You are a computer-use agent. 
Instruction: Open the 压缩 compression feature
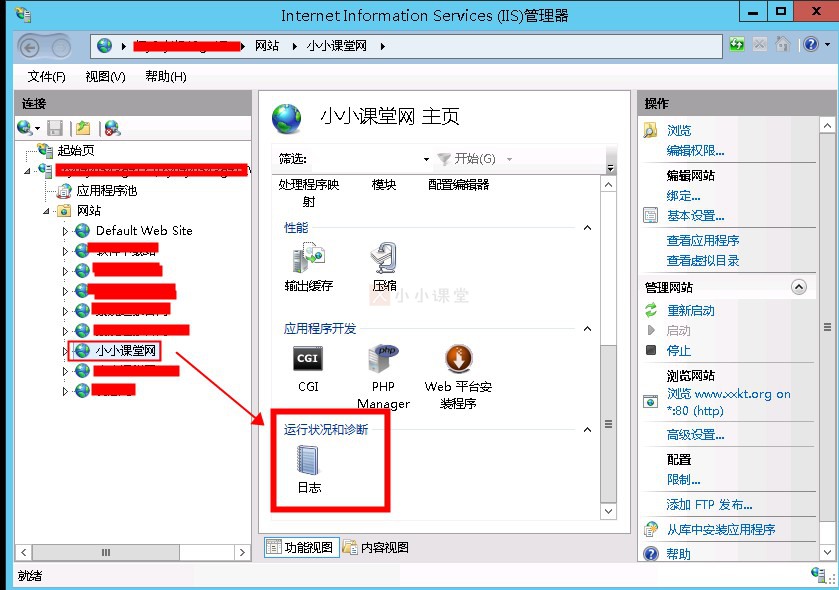pyautogui.click(x=384, y=266)
